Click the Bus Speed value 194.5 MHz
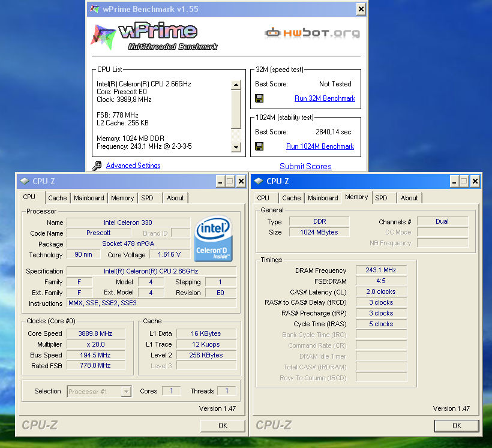Image resolution: width=492 pixels, height=448 pixels. click(95, 355)
